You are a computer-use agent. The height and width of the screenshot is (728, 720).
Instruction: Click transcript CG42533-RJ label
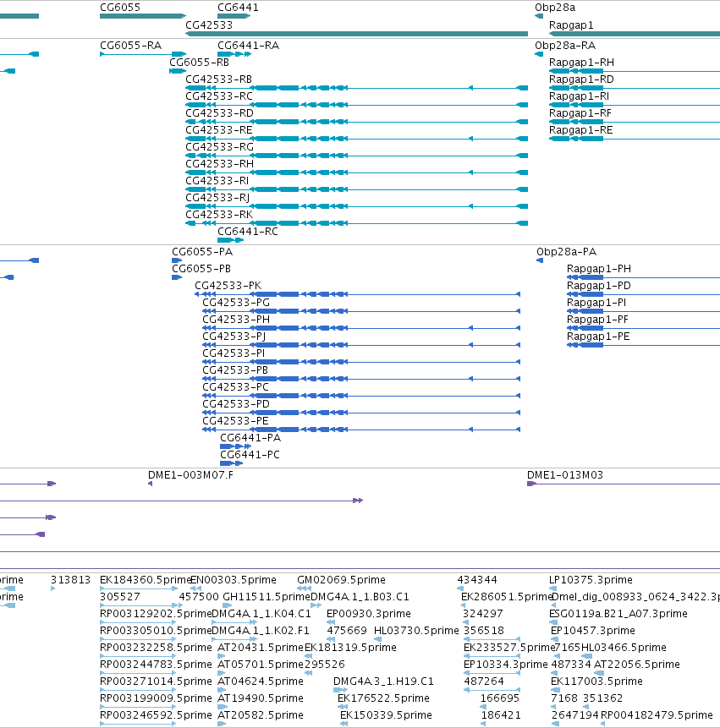[217, 198]
